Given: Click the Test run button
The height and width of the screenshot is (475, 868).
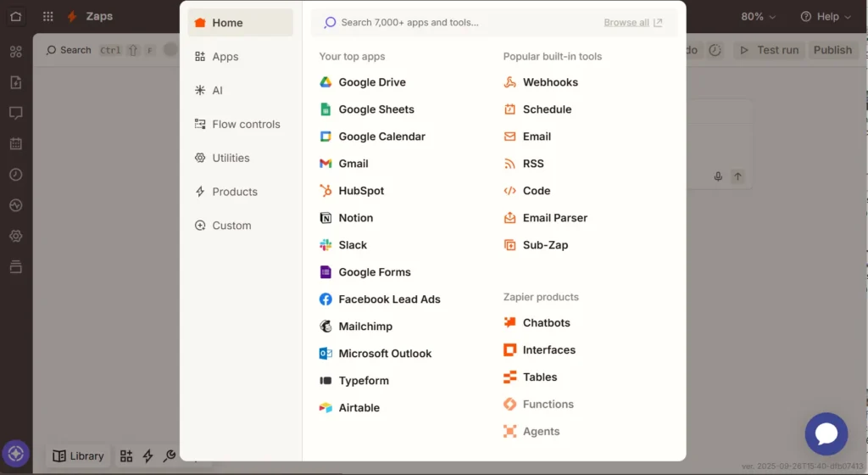Looking at the screenshot, I should pos(770,50).
